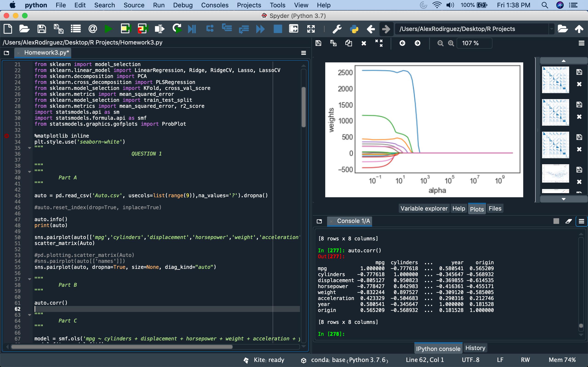Click the Save all files icon
Viewport: 588px width, 367px height.
[x=59, y=29]
